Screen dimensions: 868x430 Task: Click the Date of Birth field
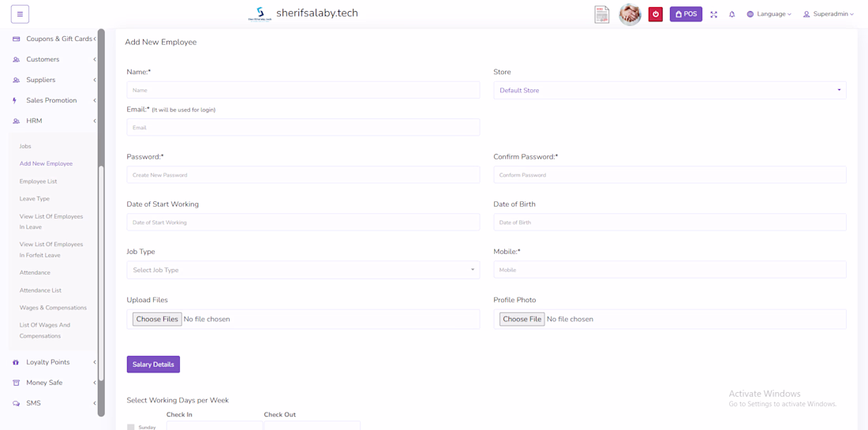[670, 222]
